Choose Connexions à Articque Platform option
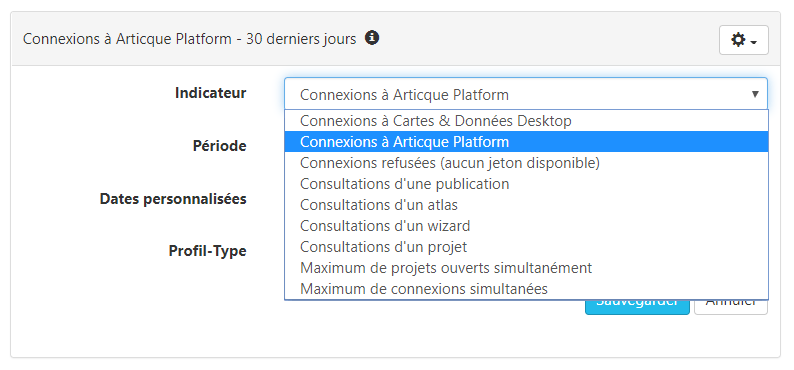The width and height of the screenshot is (794, 370). 526,142
